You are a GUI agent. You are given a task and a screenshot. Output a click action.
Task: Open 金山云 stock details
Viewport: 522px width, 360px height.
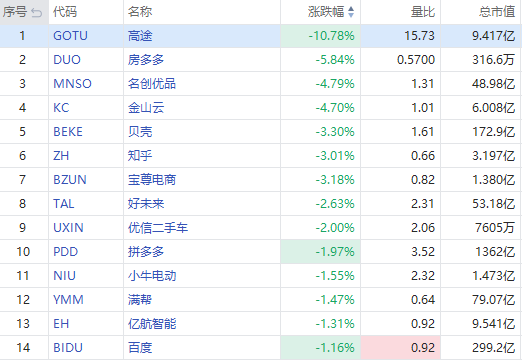click(x=146, y=108)
